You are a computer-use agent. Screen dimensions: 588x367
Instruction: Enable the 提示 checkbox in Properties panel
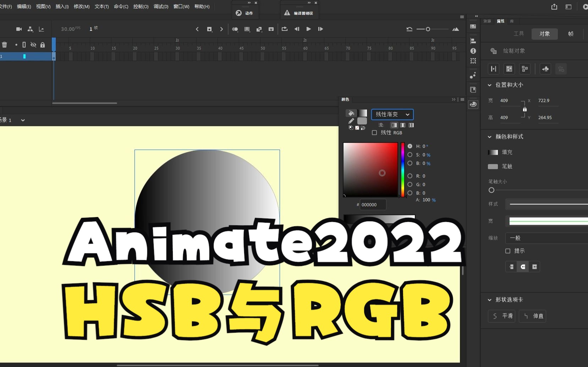coord(508,251)
